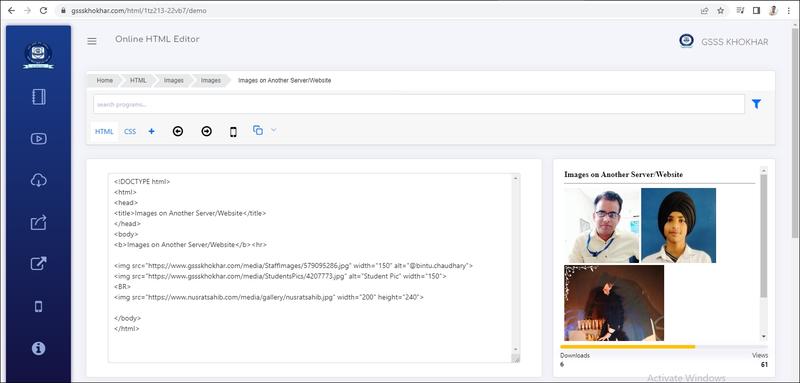Click the share icon in sidebar
Screen dimensions: 800x383
tap(39, 222)
